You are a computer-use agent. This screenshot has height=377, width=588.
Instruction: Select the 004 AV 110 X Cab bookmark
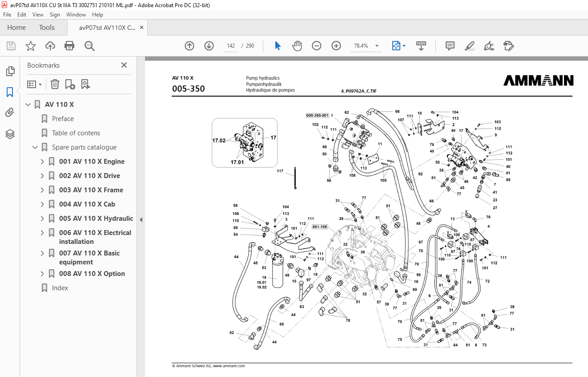click(87, 204)
